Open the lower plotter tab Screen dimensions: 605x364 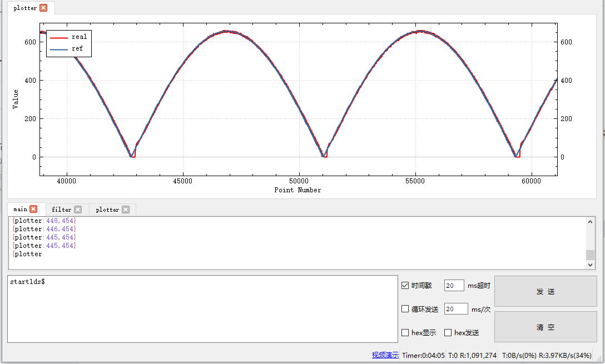pyautogui.click(x=107, y=210)
